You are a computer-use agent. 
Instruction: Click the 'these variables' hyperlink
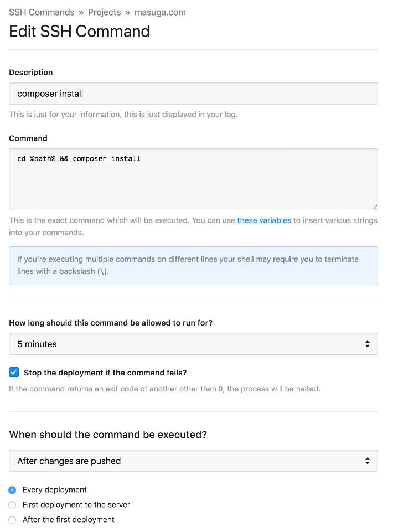(x=264, y=220)
